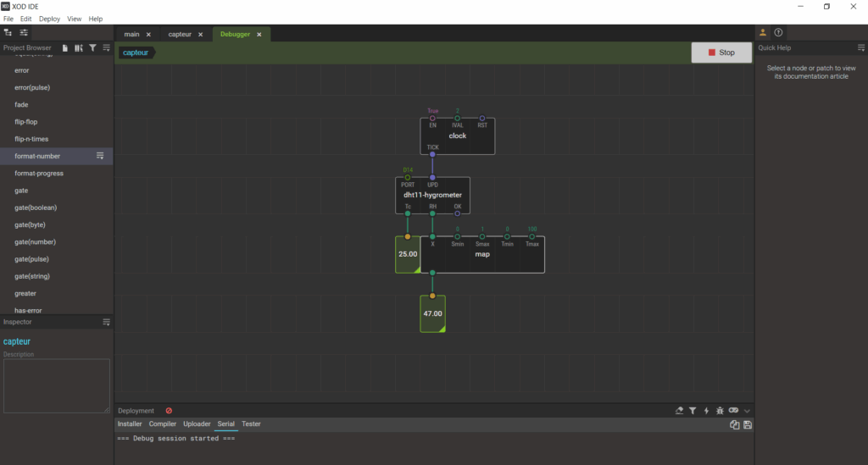Open the Tester log tab
868x465 pixels.
click(x=251, y=424)
